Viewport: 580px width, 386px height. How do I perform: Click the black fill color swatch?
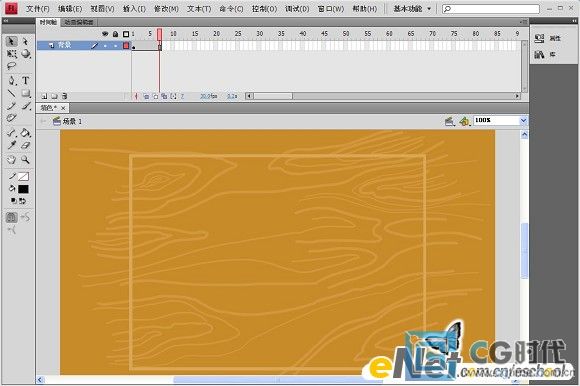click(x=23, y=189)
